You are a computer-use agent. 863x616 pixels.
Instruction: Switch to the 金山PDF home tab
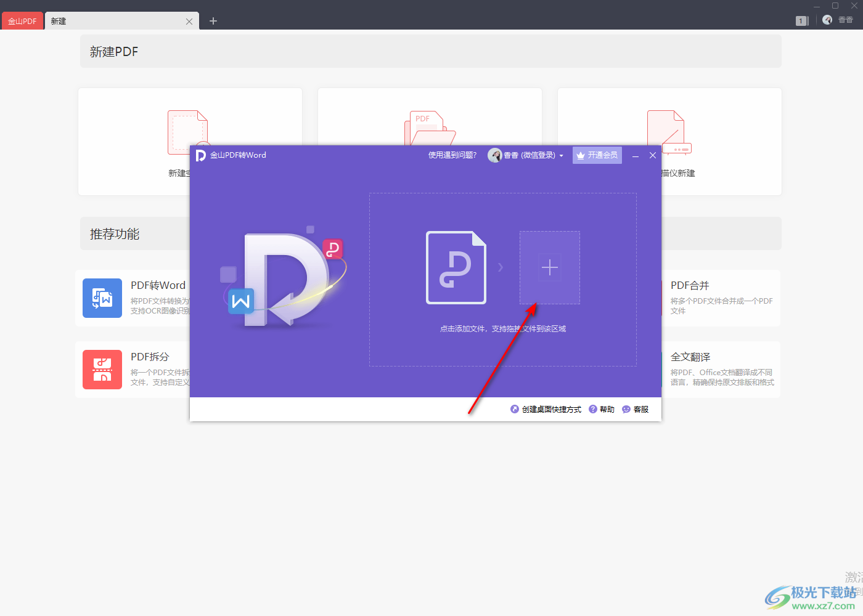22,21
